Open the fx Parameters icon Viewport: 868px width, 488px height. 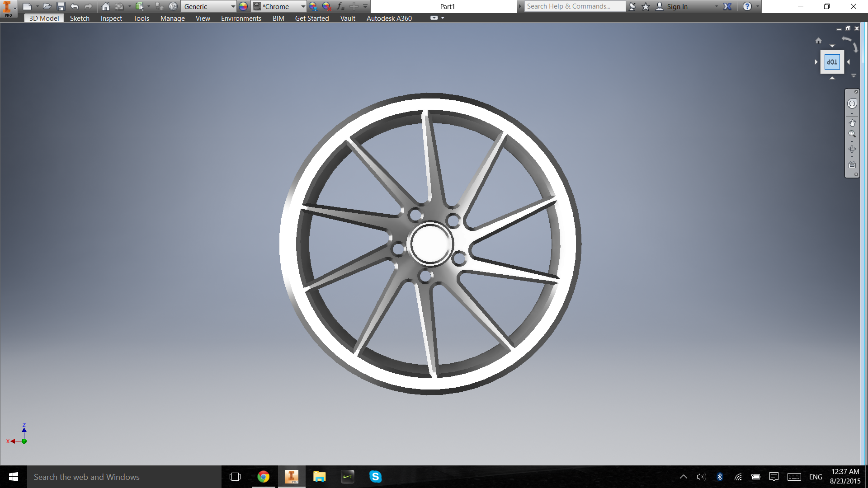340,6
